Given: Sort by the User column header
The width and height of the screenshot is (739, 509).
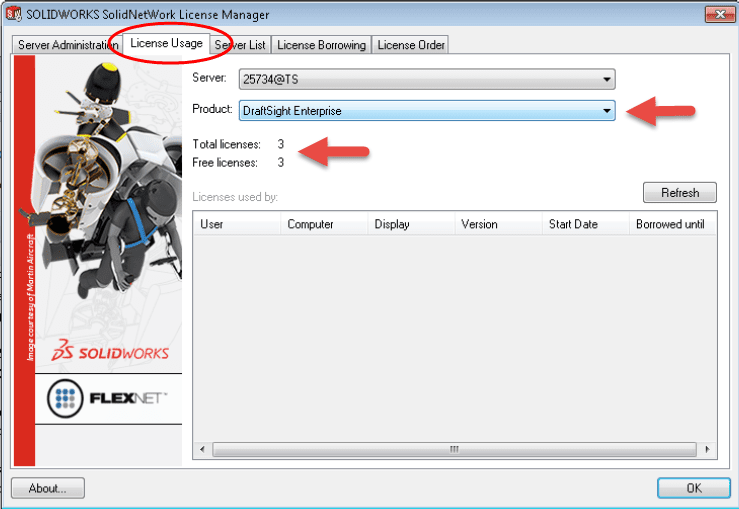Looking at the screenshot, I should pyautogui.click(x=236, y=224).
